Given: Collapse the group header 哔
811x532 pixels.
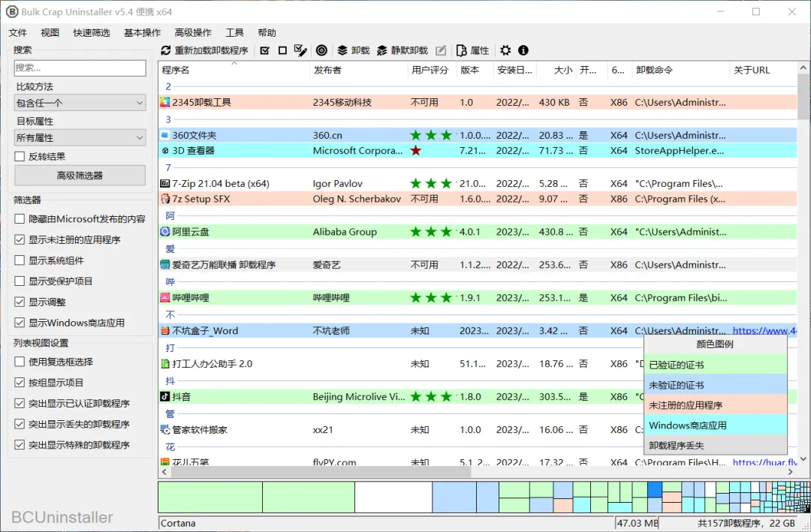Looking at the screenshot, I should click(x=170, y=282).
